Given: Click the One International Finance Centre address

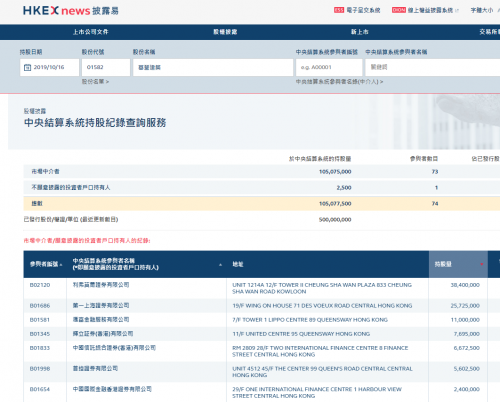Looking at the screenshot, I should coord(317,393).
